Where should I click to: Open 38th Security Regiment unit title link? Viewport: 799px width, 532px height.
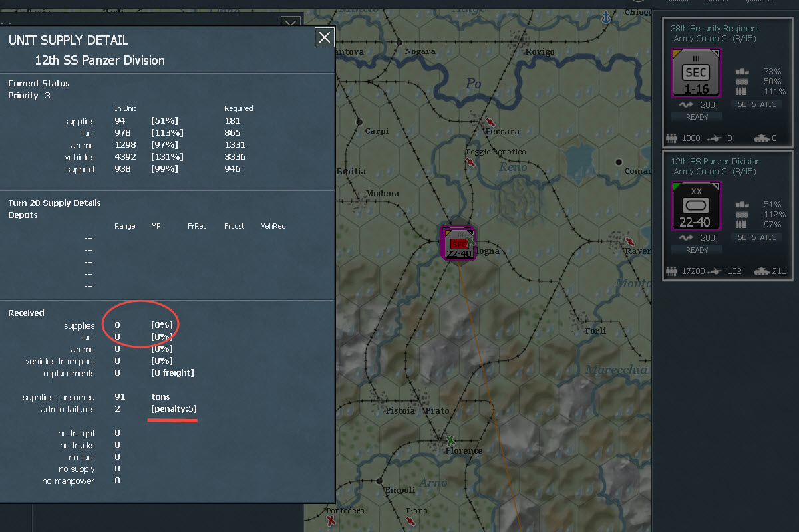point(715,29)
